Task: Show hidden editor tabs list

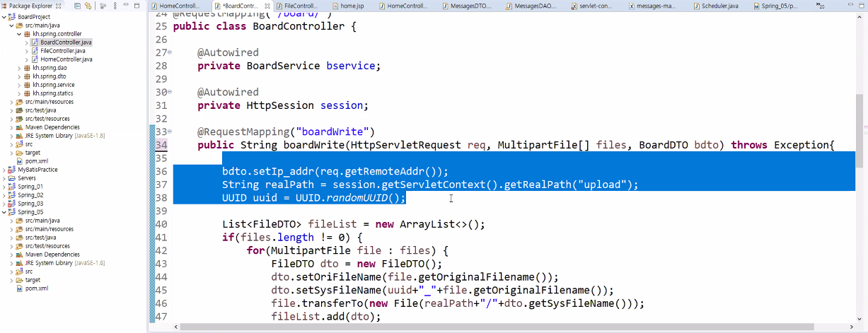Action: click(820, 6)
